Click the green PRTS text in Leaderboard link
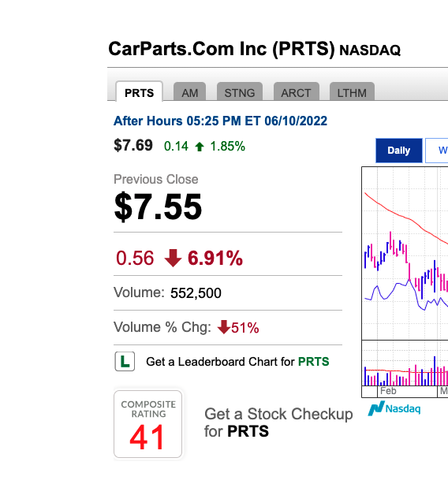 313,362
